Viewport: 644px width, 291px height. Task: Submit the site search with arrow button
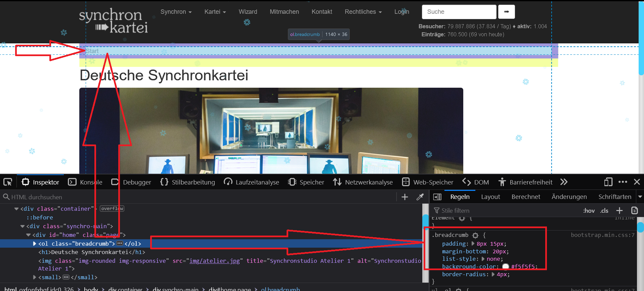point(507,12)
